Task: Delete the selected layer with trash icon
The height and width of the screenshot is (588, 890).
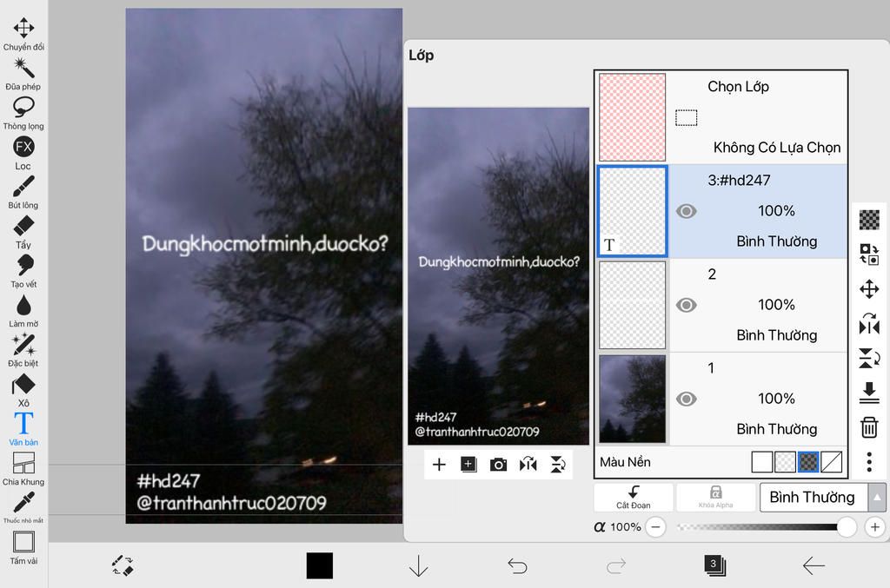Action: [869, 427]
